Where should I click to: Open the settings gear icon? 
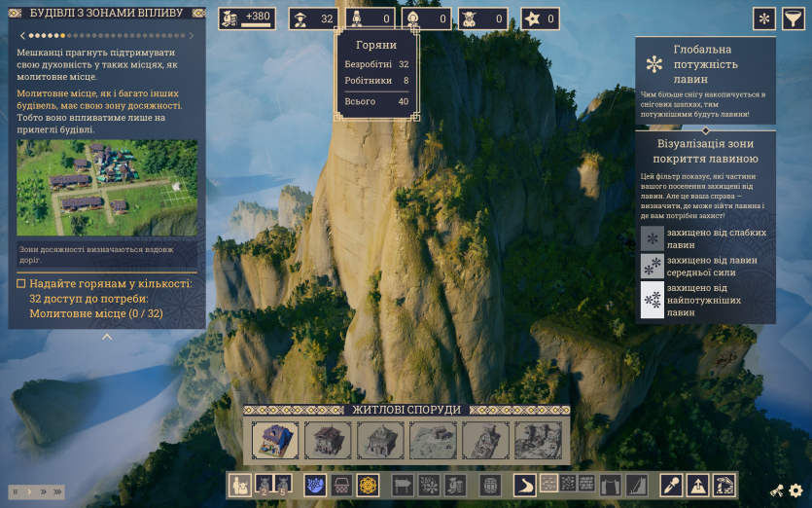pos(795,491)
